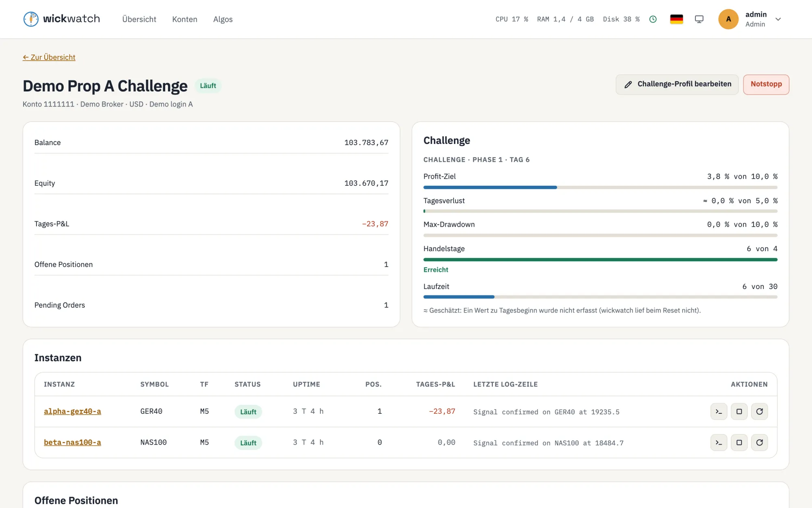Open the alpha-ger40-a instance link
The height and width of the screenshot is (508, 812).
click(72, 411)
